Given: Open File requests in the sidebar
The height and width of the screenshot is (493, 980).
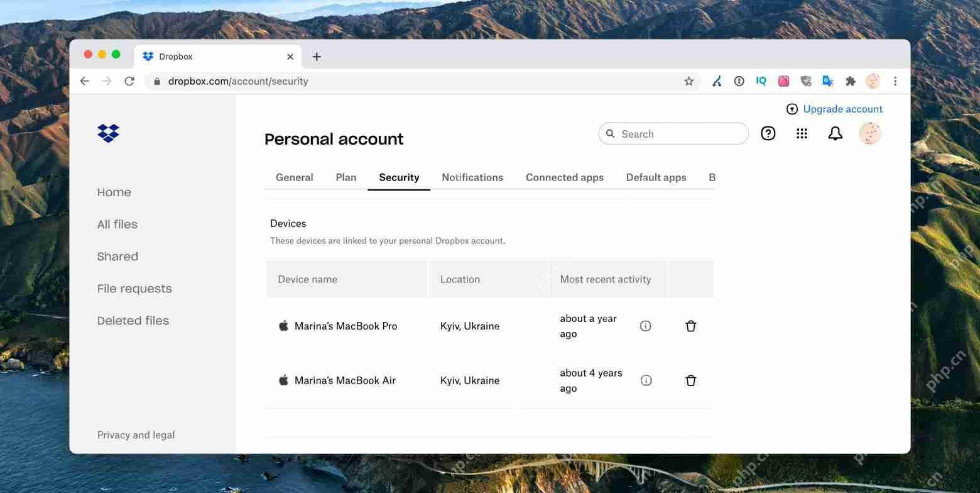Looking at the screenshot, I should [134, 289].
